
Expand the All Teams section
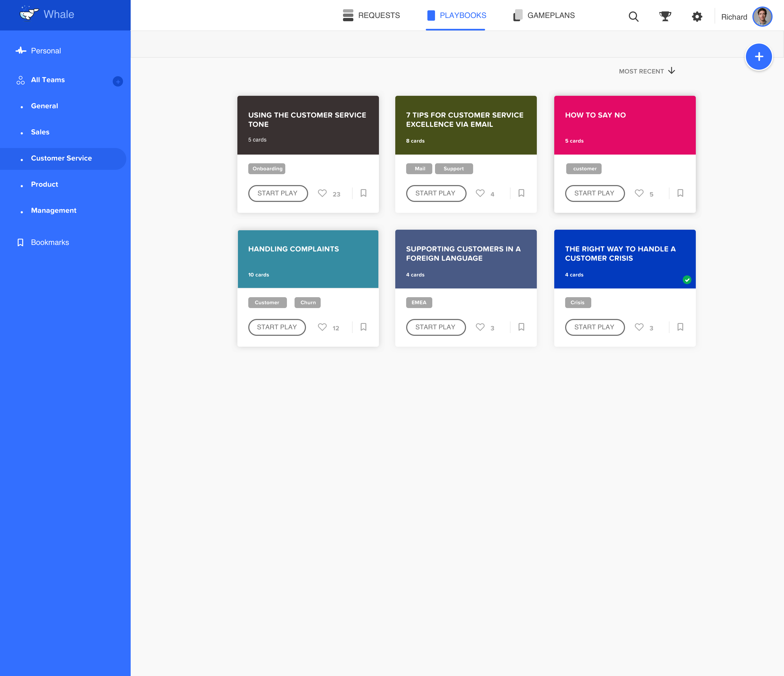point(48,80)
